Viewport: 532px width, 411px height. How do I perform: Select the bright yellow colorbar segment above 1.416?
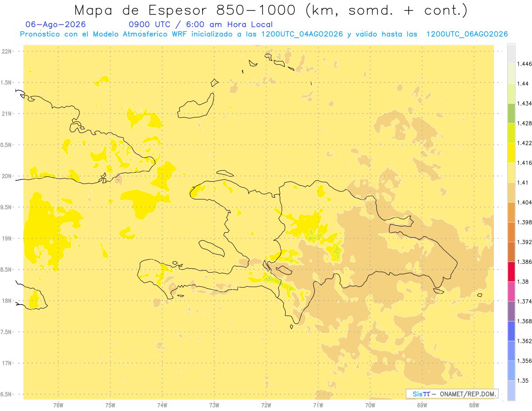(511, 153)
